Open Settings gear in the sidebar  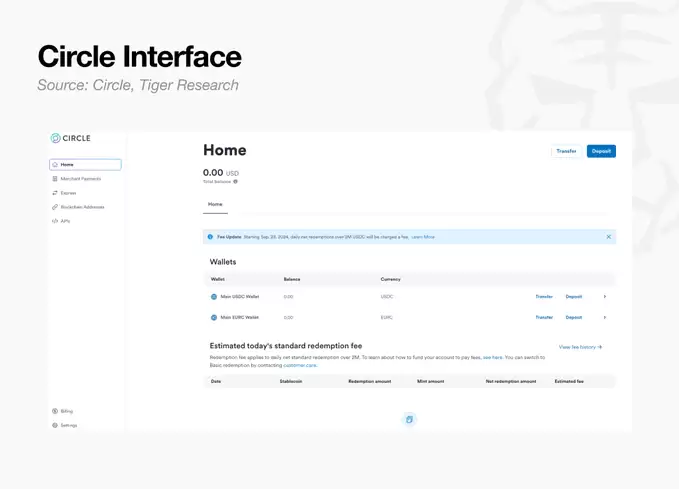click(x=65, y=425)
